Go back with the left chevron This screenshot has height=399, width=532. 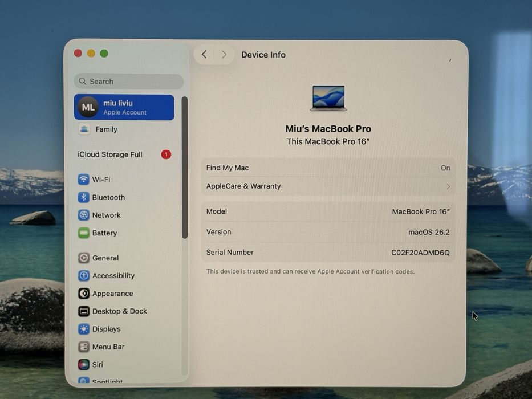(x=204, y=54)
